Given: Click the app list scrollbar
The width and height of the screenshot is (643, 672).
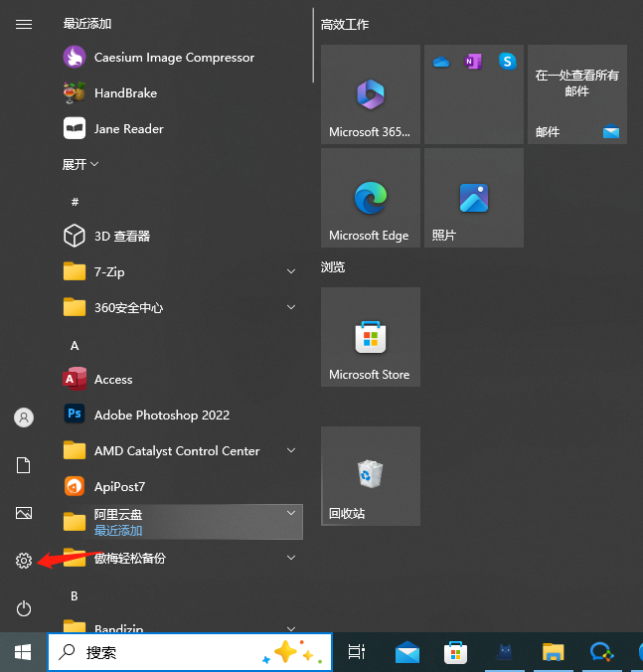Looking at the screenshot, I should coord(313,45).
